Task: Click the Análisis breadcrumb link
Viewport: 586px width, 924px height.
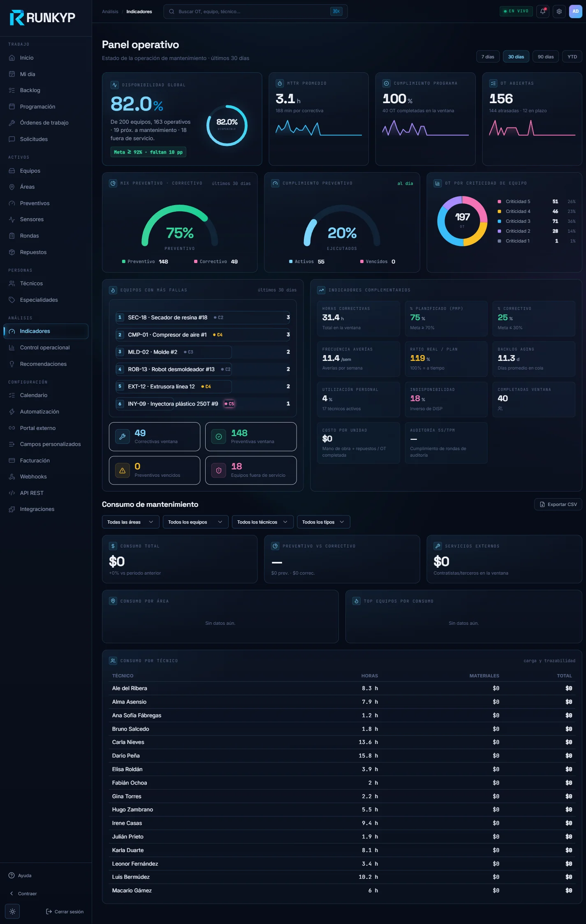Action: (x=110, y=12)
